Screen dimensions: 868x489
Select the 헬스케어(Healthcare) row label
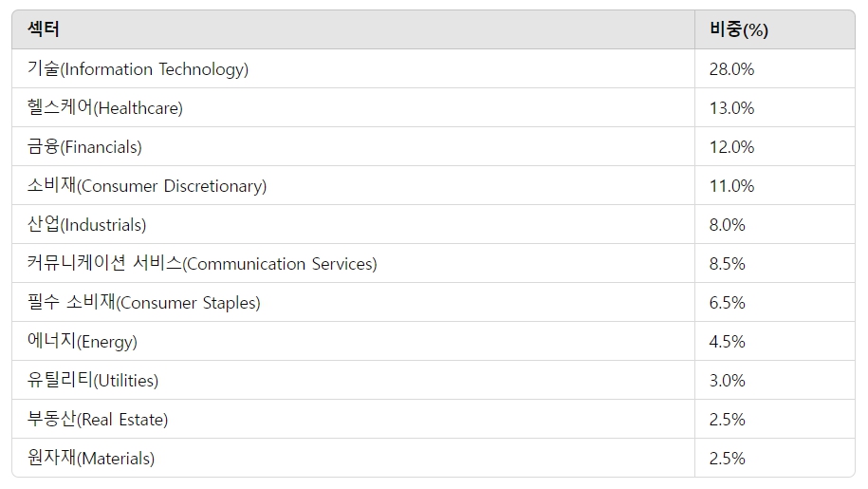105,108
